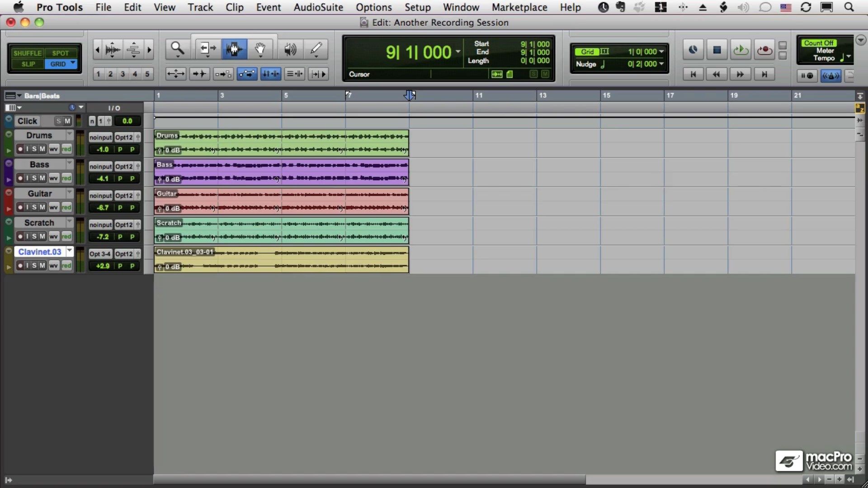The width and height of the screenshot is (868, 488).
Task: Open the Grid value dropdown
Action: 662,51
